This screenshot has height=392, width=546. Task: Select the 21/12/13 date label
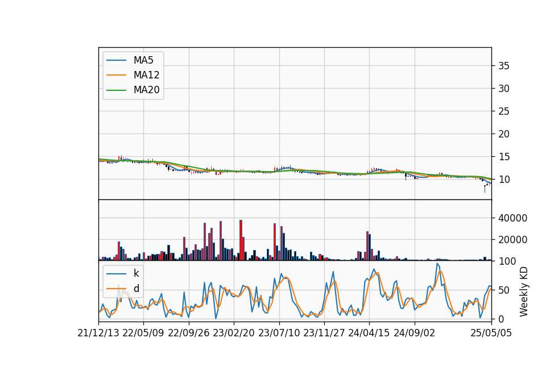(x=98, y=333)
